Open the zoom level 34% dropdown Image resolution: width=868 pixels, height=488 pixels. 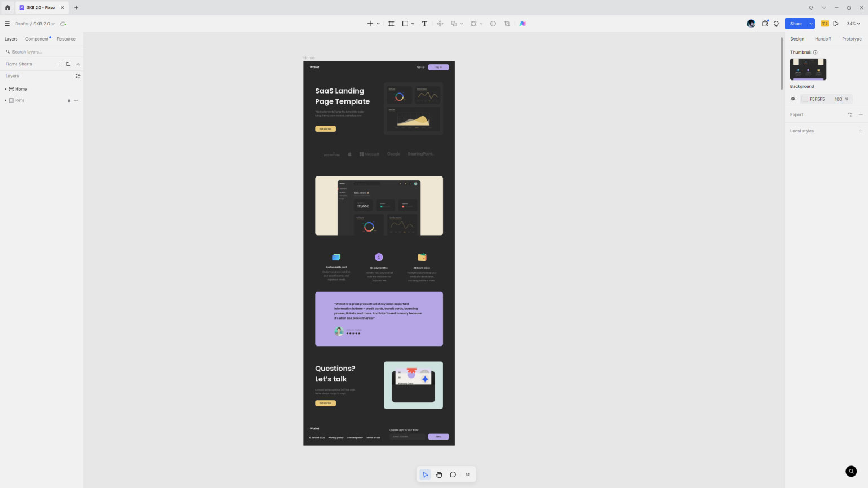pyautogui.click(x=853, y=24)
